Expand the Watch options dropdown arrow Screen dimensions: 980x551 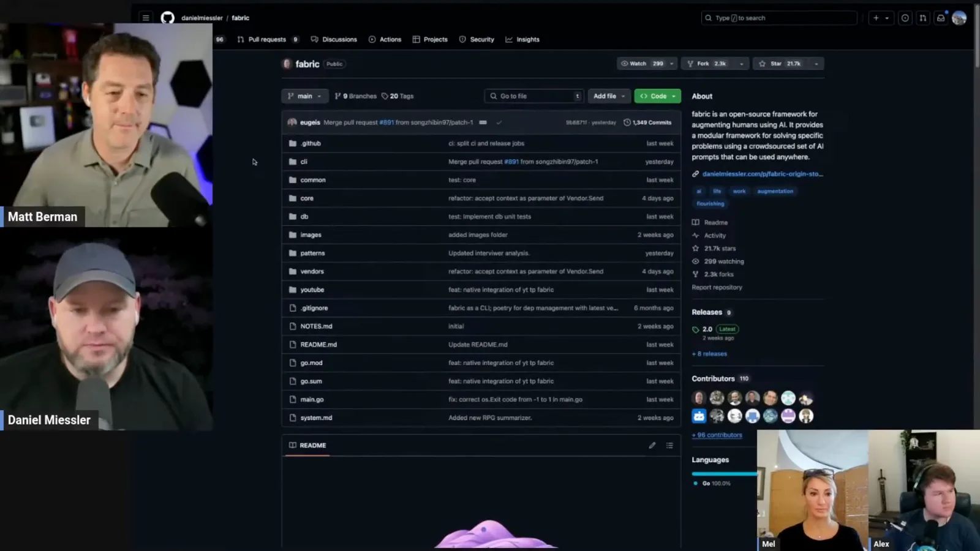(672, 64)
